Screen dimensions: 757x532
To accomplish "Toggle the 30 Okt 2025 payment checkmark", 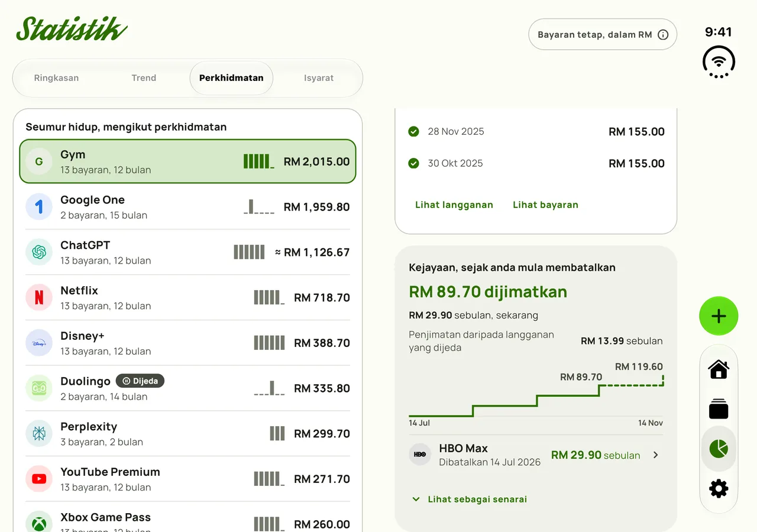I will pyautogui.click(x=413, y=163).
